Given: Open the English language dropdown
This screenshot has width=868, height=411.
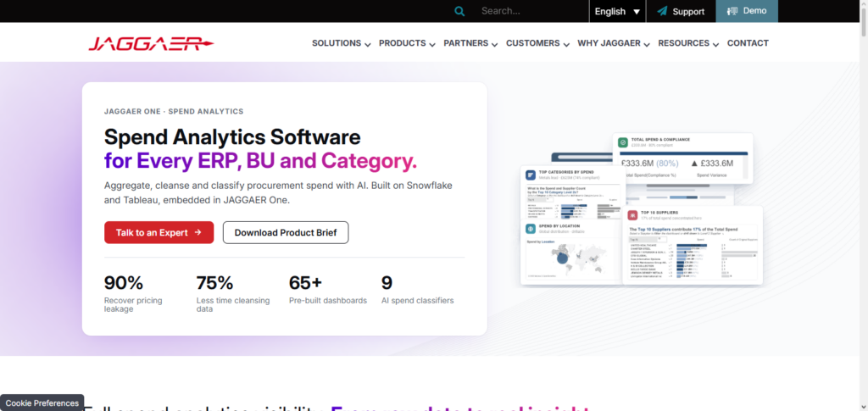Looking at the screenshot, I should pyautogui.click(x=617, y=11).
